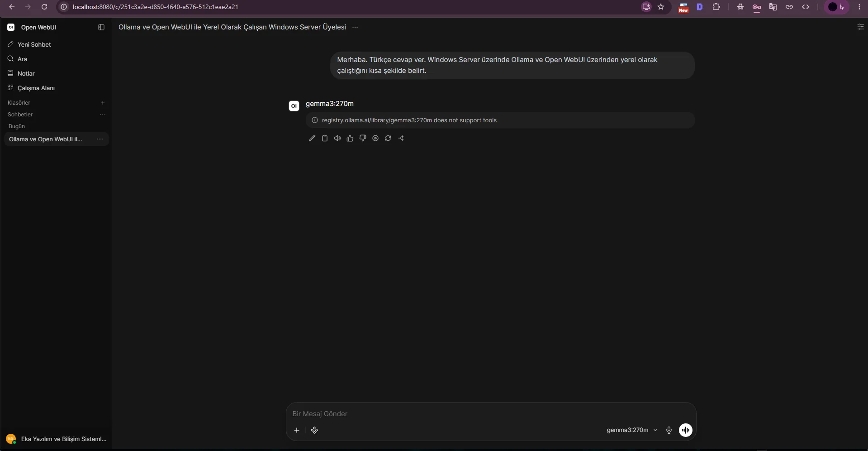Image resolution: width=868 pixels, height=451 pixels.
Task: Open the gemma3:270m model selector dropdown
Action: point(632,430)
